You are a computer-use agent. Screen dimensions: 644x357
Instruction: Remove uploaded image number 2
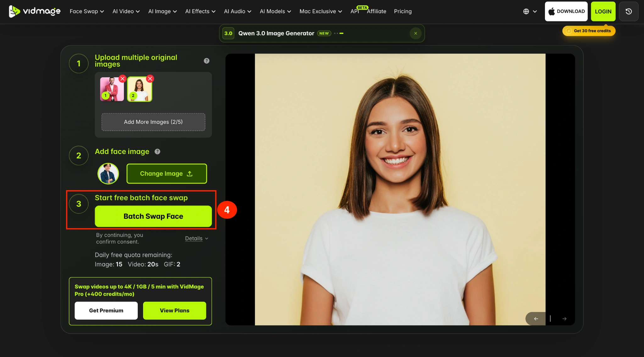(150, 79)
